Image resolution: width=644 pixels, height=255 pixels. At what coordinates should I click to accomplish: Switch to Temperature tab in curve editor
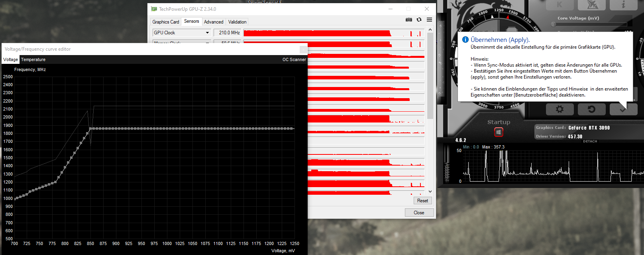(33, 59)
